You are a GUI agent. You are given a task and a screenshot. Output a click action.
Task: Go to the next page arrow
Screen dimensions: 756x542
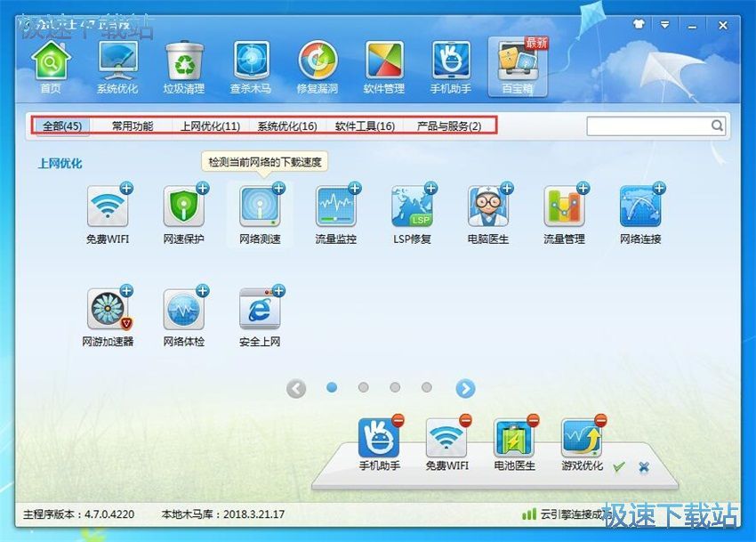(465, 389)
